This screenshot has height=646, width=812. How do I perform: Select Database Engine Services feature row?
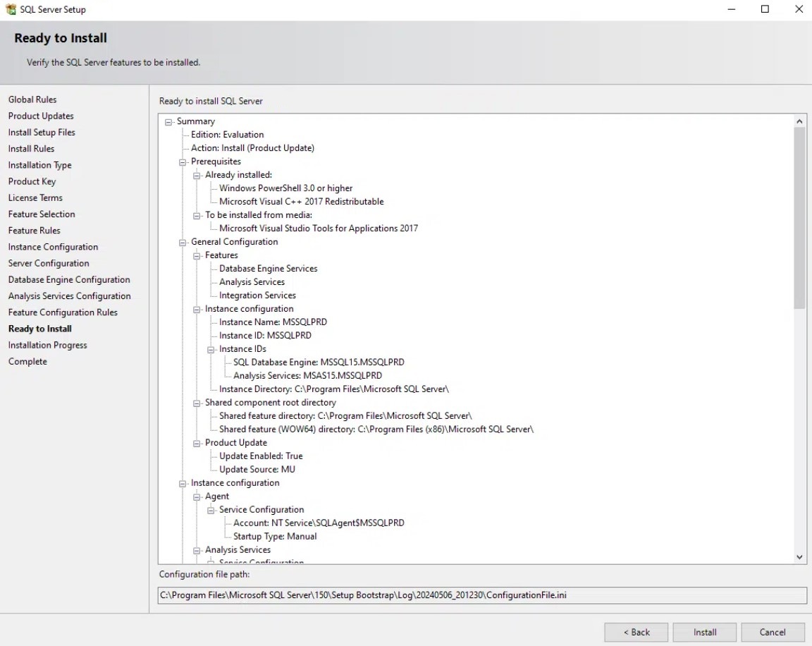(269, 269)
